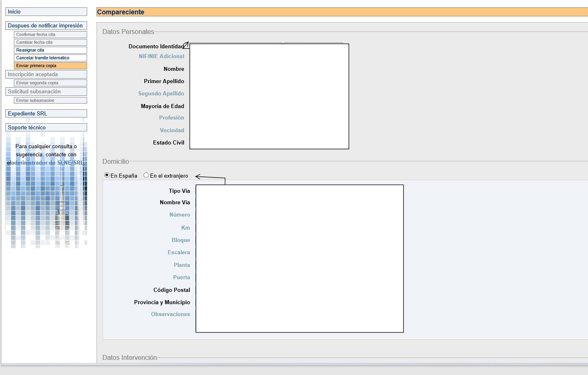Select Enviar subsanacion option
The height and width of the screenshot is (375, 588).
tap(50, 101)
